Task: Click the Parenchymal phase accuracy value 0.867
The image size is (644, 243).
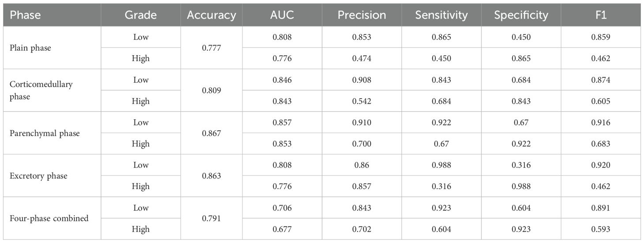Action: click(x=211, y=133)
